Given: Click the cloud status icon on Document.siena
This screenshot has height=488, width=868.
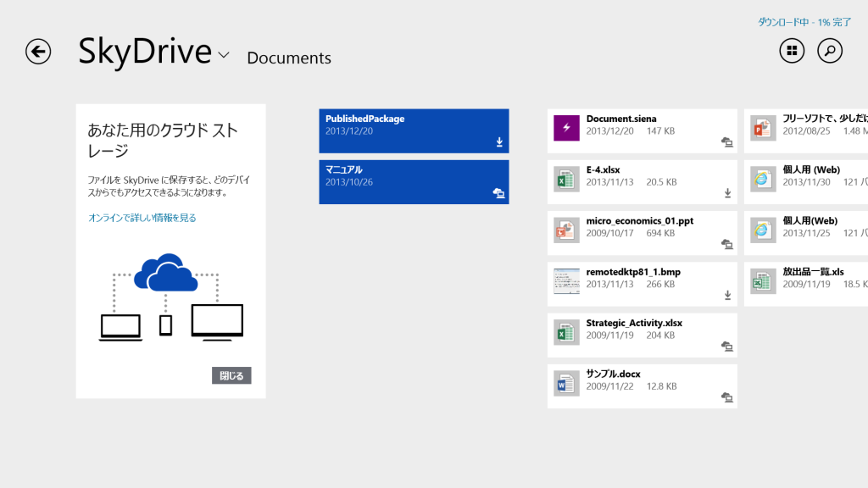Looking at the screenshot, I should [x=727, y=142].
